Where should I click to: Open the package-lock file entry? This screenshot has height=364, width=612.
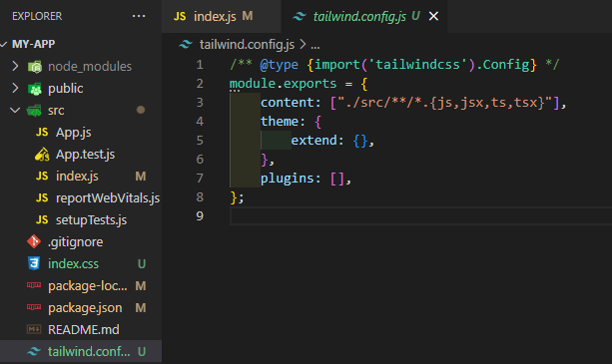tap(88, 285)
